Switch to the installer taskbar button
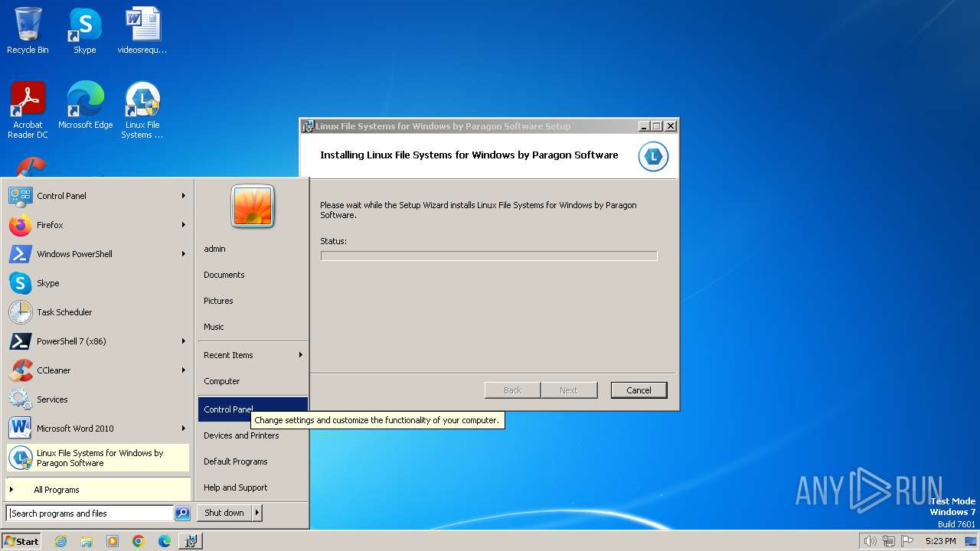 click(191, 541)
